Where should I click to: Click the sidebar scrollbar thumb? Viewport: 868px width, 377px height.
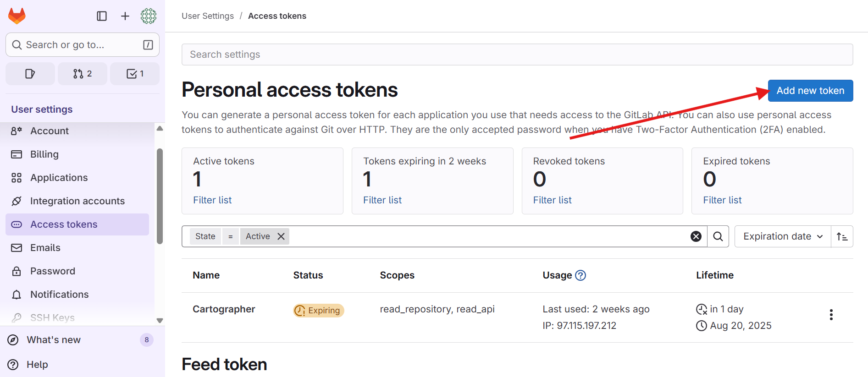pyautogui.click(x=160, y=196)
